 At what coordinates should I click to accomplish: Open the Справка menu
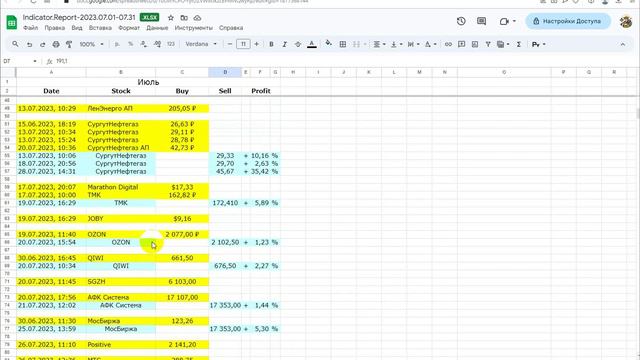[231, 28]
